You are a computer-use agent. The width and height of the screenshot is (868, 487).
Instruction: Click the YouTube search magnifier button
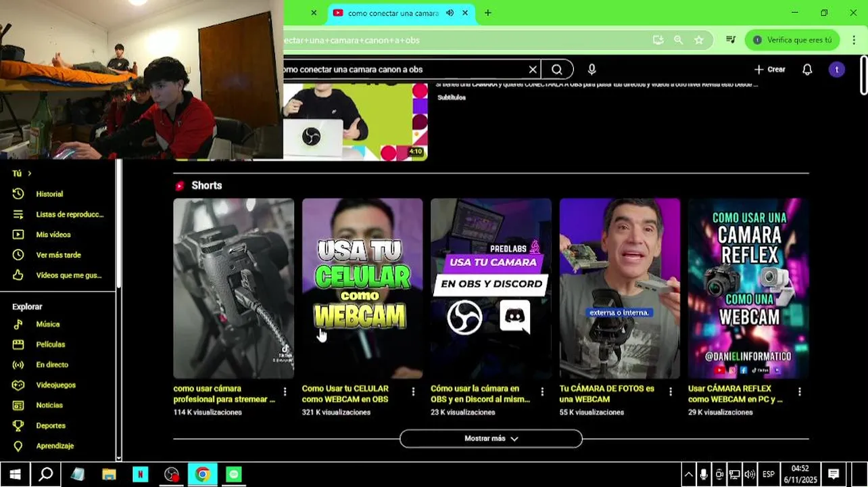pos(557,70)
